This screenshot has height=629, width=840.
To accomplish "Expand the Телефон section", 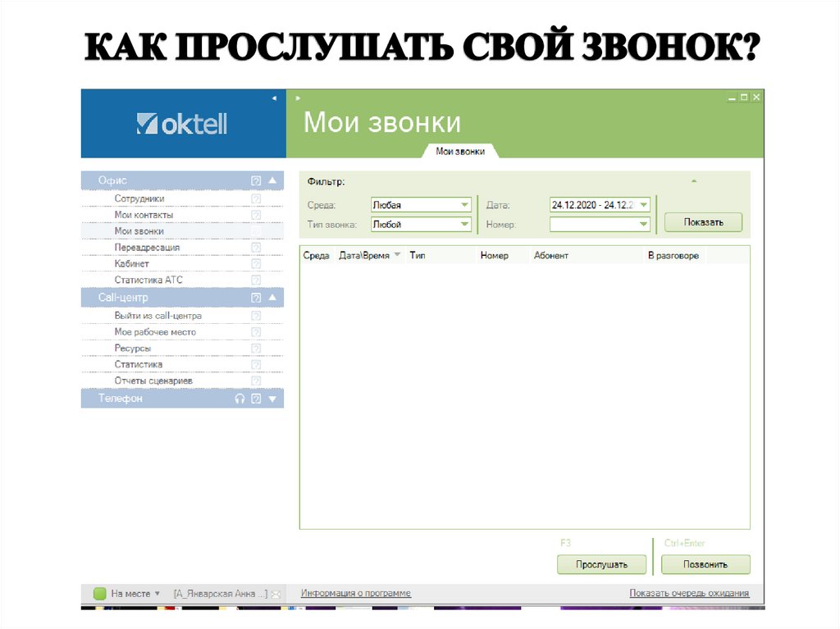I will pos(272,399).
